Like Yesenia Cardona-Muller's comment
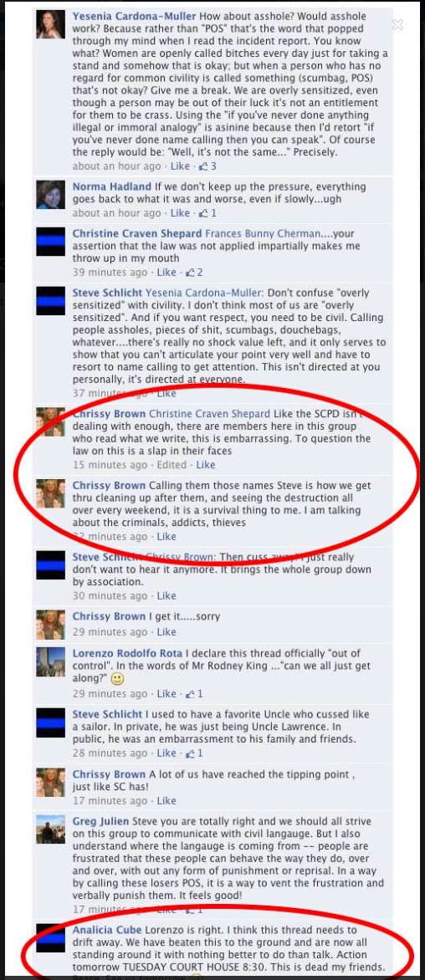The height and width of the screenshot is (980, 425). [x=180, y=166]
